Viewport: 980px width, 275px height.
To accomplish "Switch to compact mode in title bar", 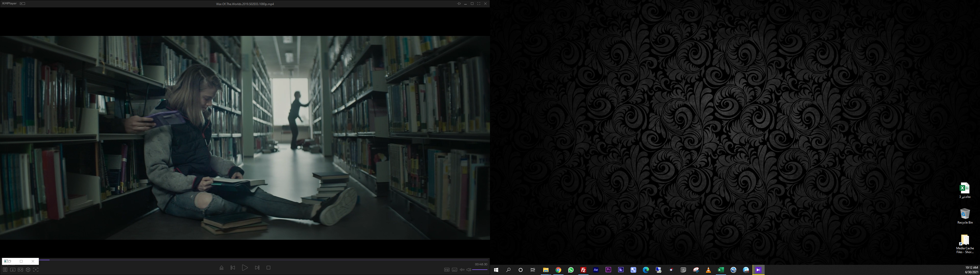I will [x=22, y=3].
